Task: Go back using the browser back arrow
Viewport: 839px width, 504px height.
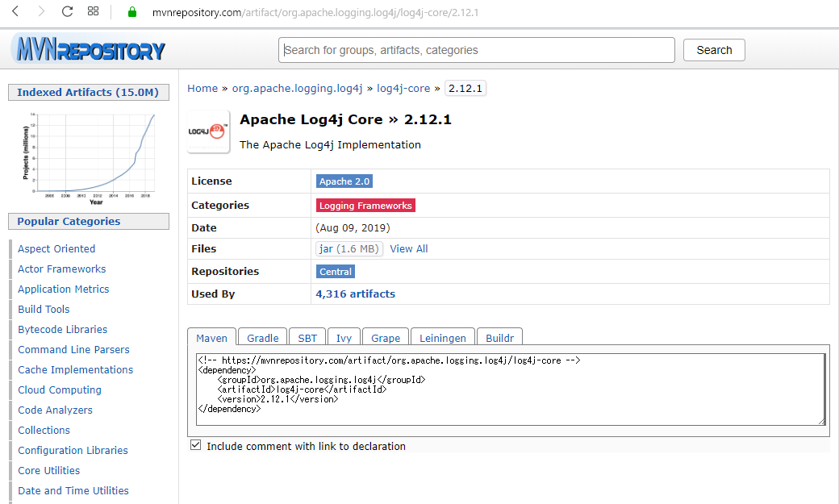Action: [x=15, y=11]
